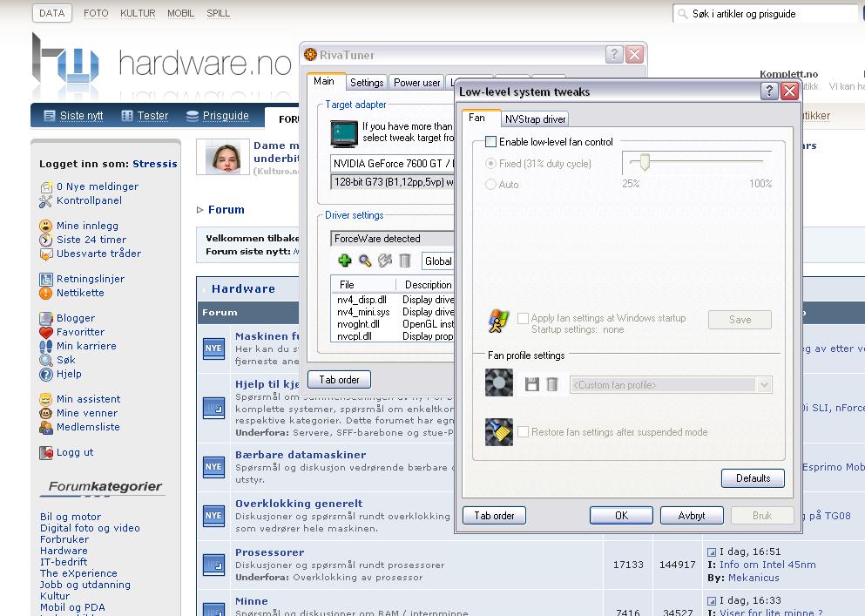Open the Global driver profile dropdown in RivaTuner
865x616 pixels.
click(x=438, y=261)
